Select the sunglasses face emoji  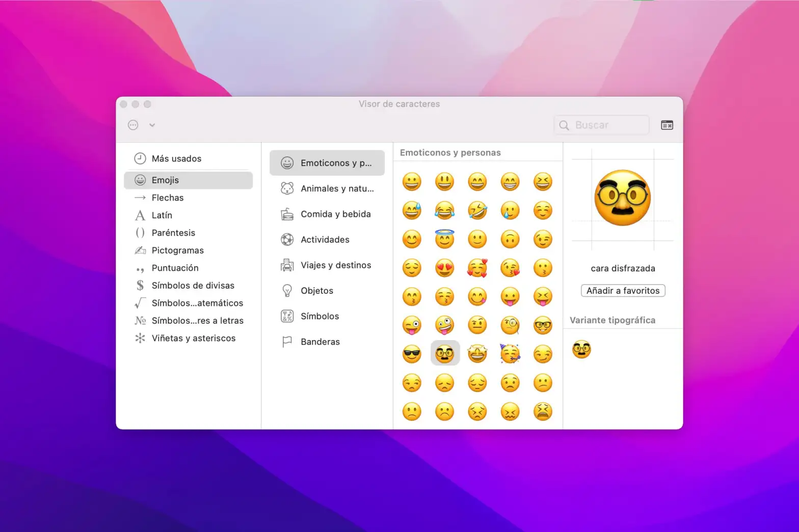pos(412,354)
